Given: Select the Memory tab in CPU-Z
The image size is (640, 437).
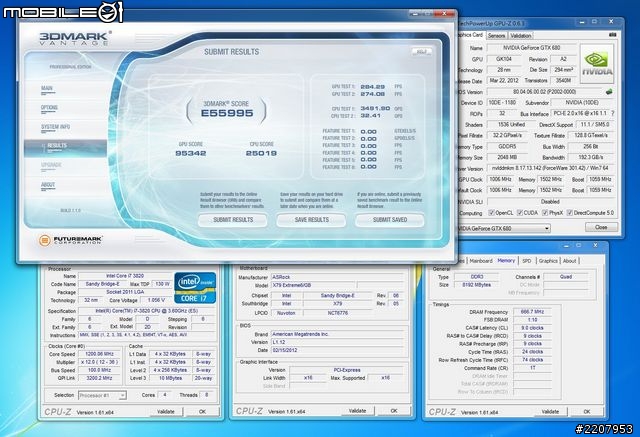Looking at the screenshot, I should (506, 260).
